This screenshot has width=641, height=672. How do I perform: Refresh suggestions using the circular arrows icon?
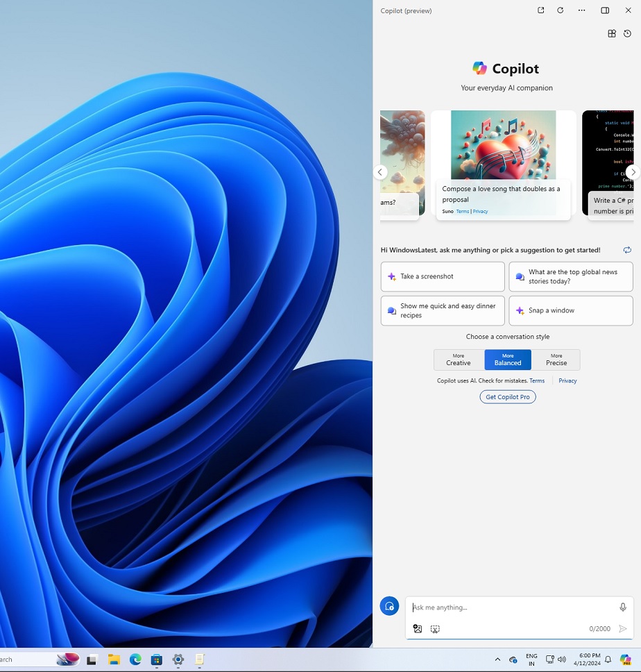point(627,250)
